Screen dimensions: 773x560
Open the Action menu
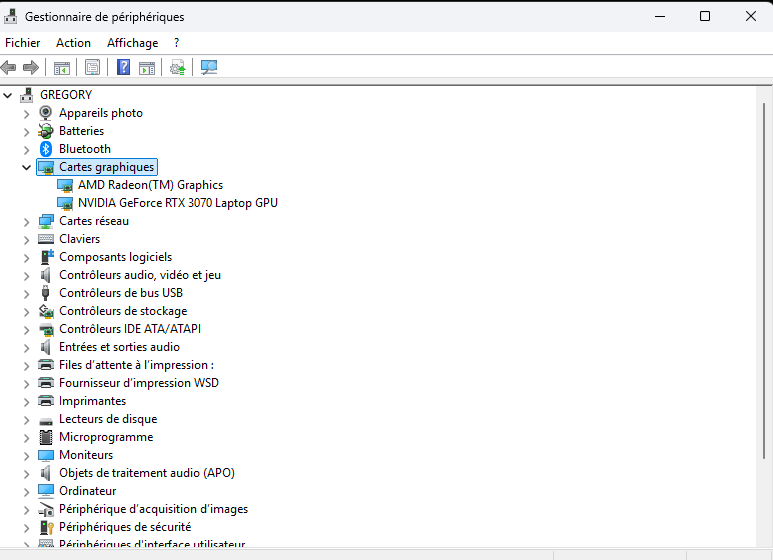(x=73, y=43)
